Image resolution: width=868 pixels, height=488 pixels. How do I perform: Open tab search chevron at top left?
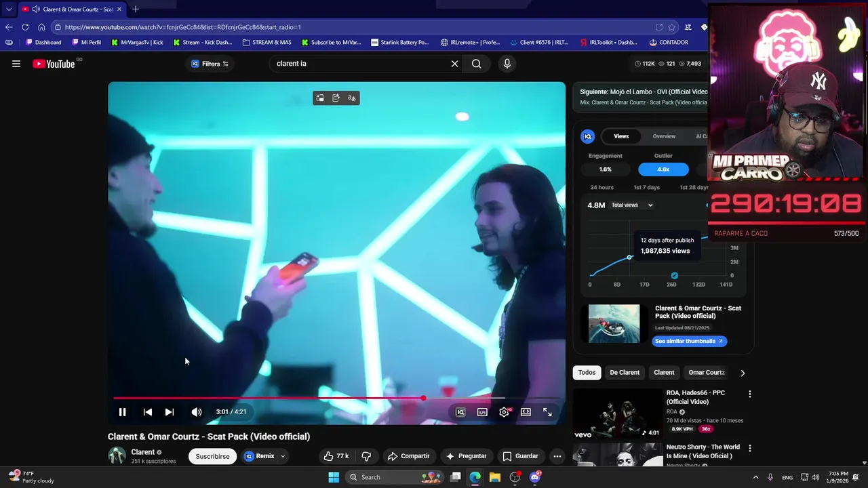[9, 9]
